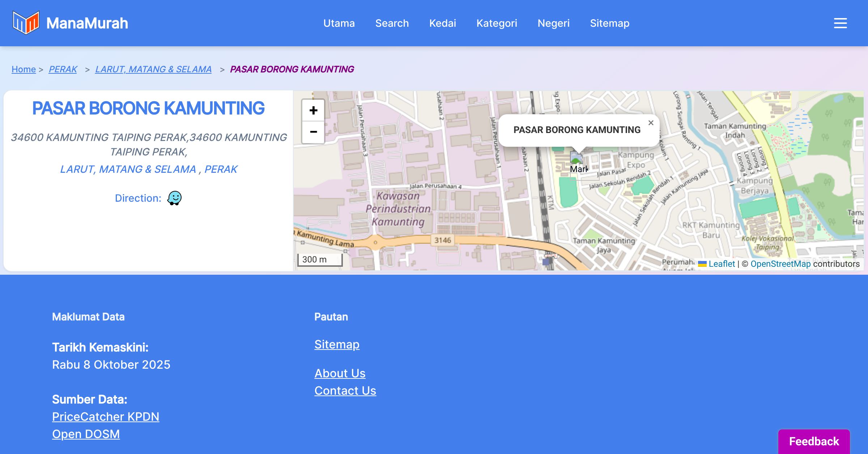Navigate to PERAK breadcrumb

pos(63,69)
